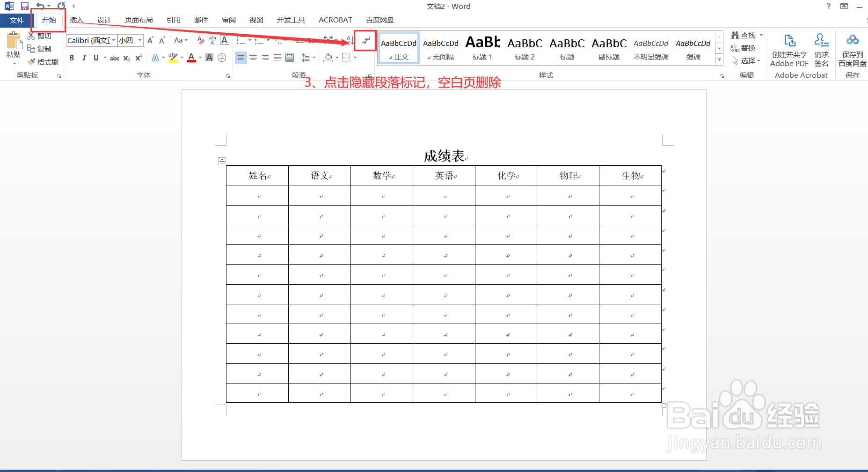Switch to the 插入 (Insert) tab

pos(76,20)
